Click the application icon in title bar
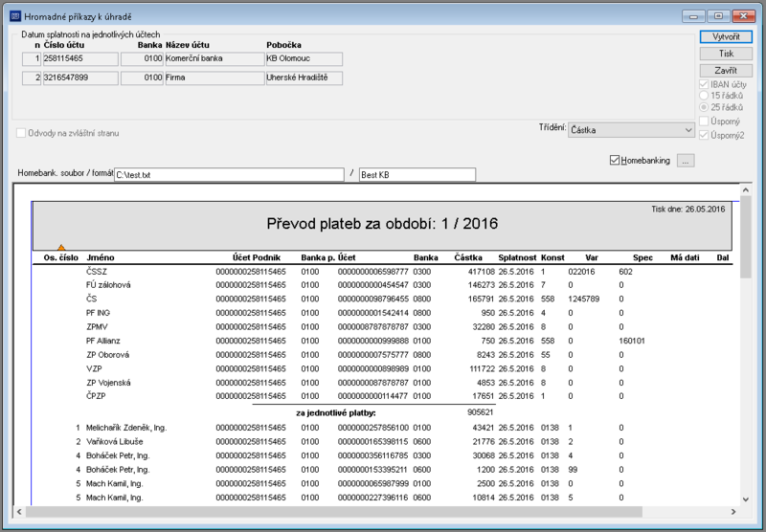 pos(15,16)
